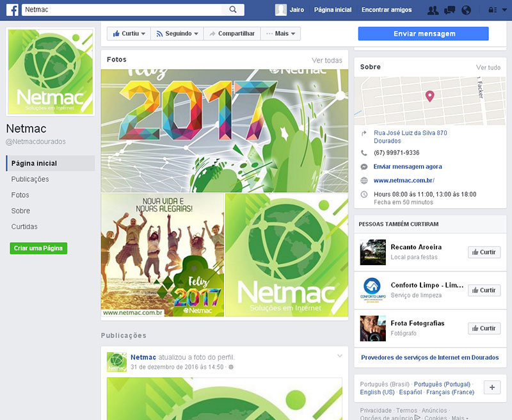Click Ver tudo in Sobre section

click(488, 67)
